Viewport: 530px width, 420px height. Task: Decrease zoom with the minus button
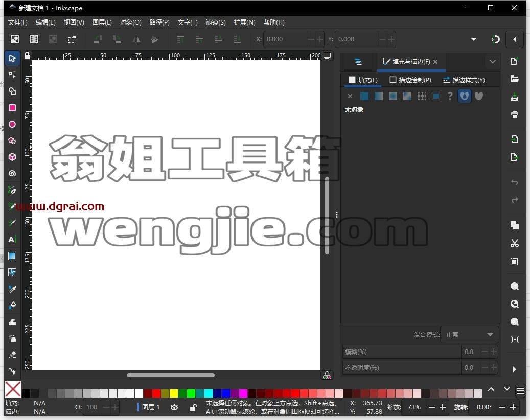pyautogui.click(x=432, y=408)
